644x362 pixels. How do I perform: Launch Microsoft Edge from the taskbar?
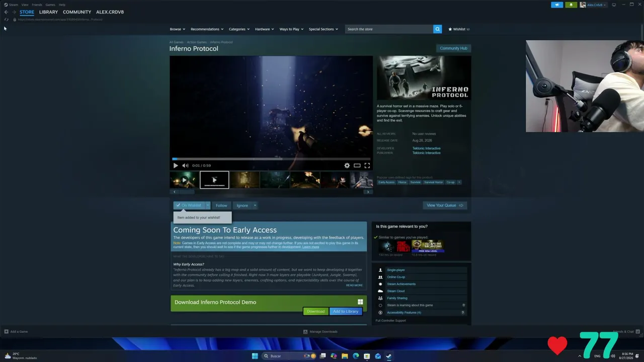(x=356, y=356)
